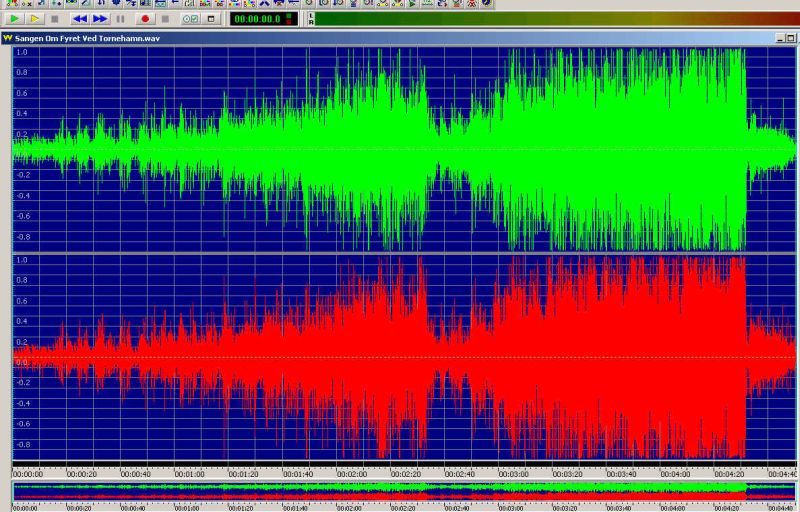Start recording with the red Record button

click(x=144, y=18)
